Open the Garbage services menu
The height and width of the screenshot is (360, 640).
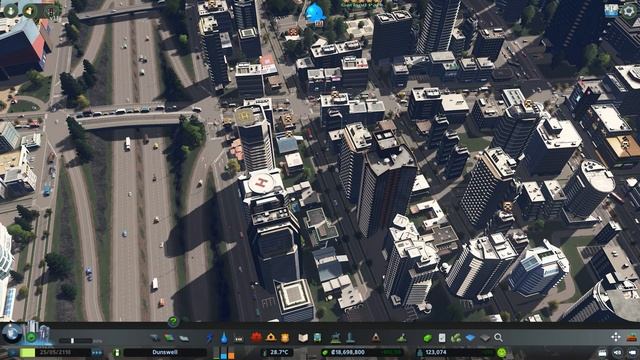click(x=239, y=338)
